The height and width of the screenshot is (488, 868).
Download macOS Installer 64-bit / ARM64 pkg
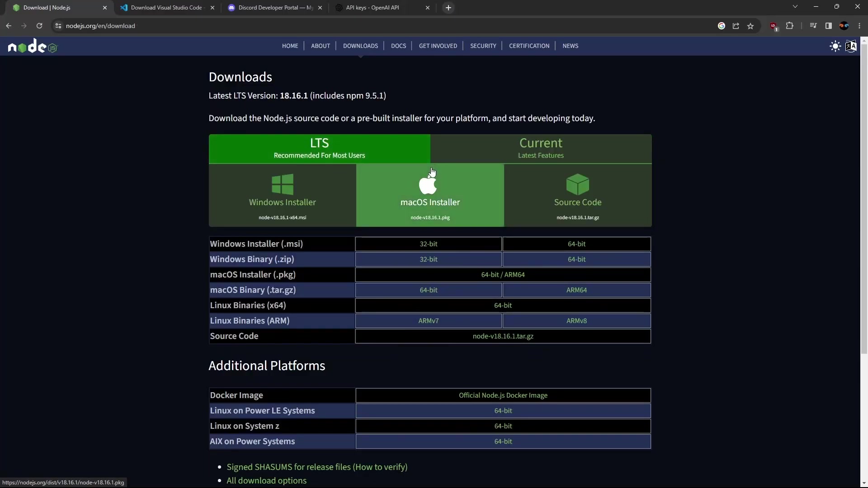pyautogui.click(x=503, y=275)
